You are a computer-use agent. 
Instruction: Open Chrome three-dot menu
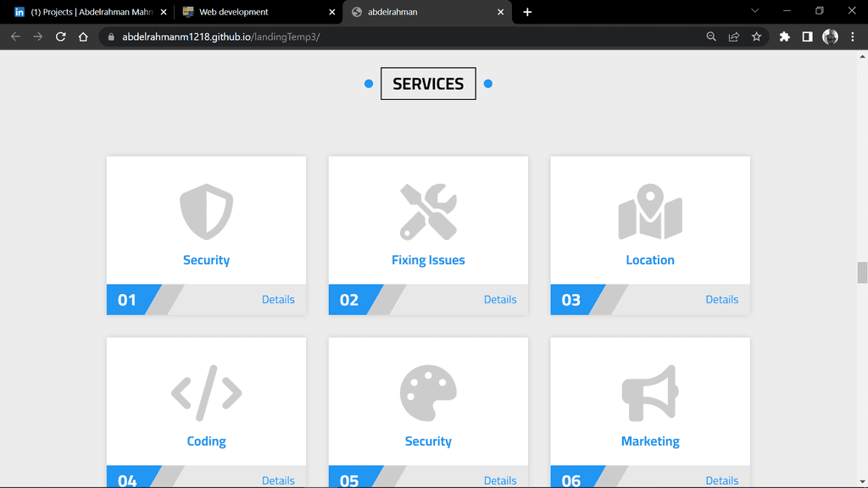853,36
